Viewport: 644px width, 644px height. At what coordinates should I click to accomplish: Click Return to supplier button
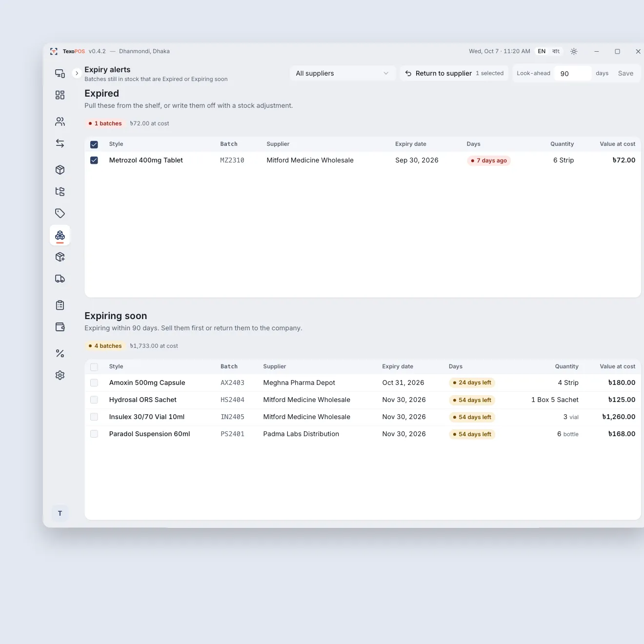click(454, 73)
